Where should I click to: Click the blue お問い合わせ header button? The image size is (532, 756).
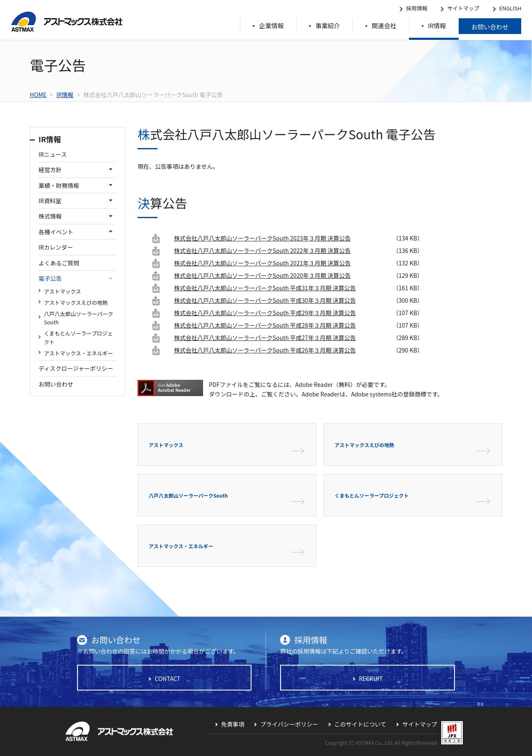[x=490, y=27]
